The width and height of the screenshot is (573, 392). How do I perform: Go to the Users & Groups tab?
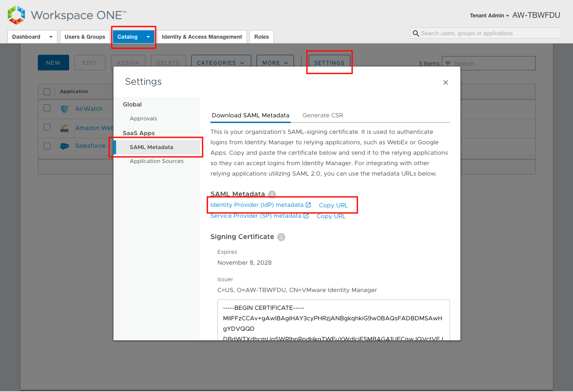pyautogui.click(x=85, y=37)
